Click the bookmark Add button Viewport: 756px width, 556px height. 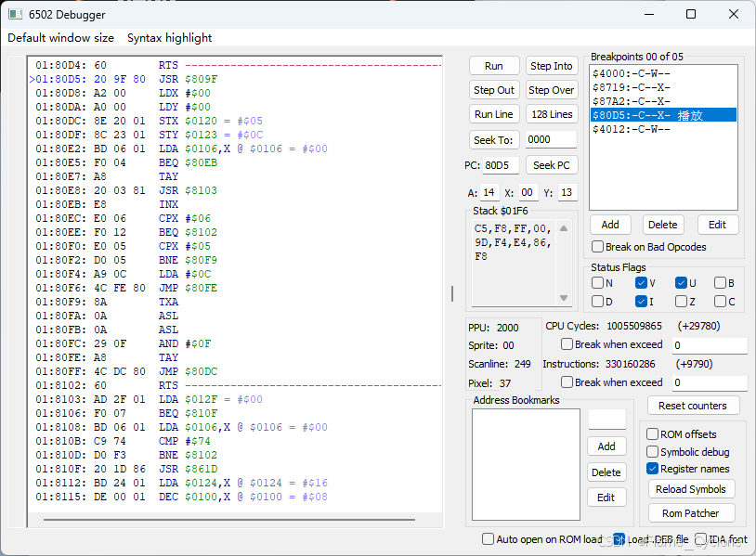pos(606,446)
